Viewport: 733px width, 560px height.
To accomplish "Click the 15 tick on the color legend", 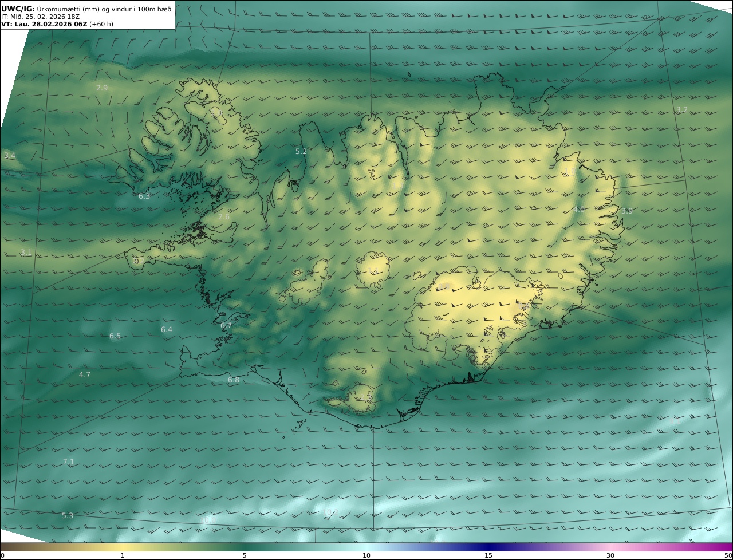I will tap(488, 555).
